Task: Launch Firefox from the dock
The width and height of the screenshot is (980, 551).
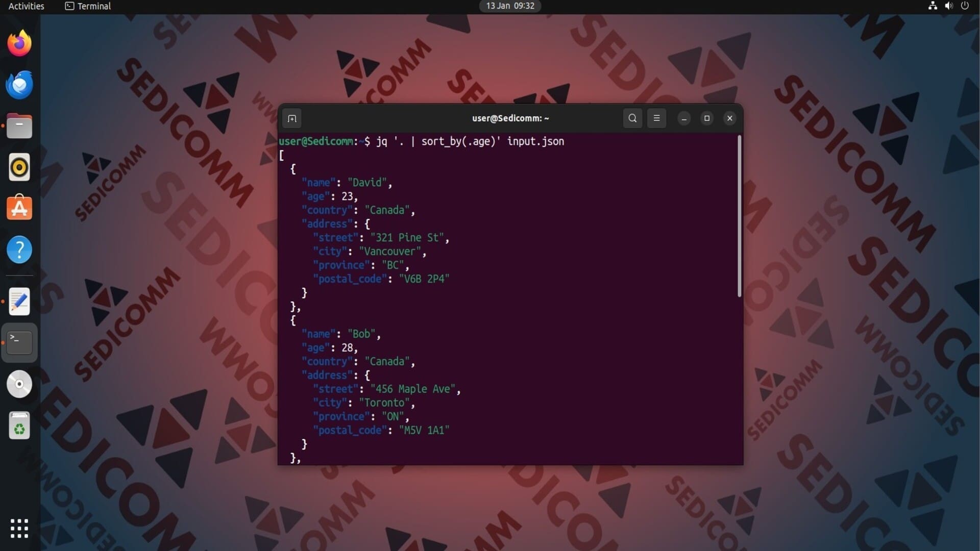Action: pyautogui.click(x=19, y=43)
